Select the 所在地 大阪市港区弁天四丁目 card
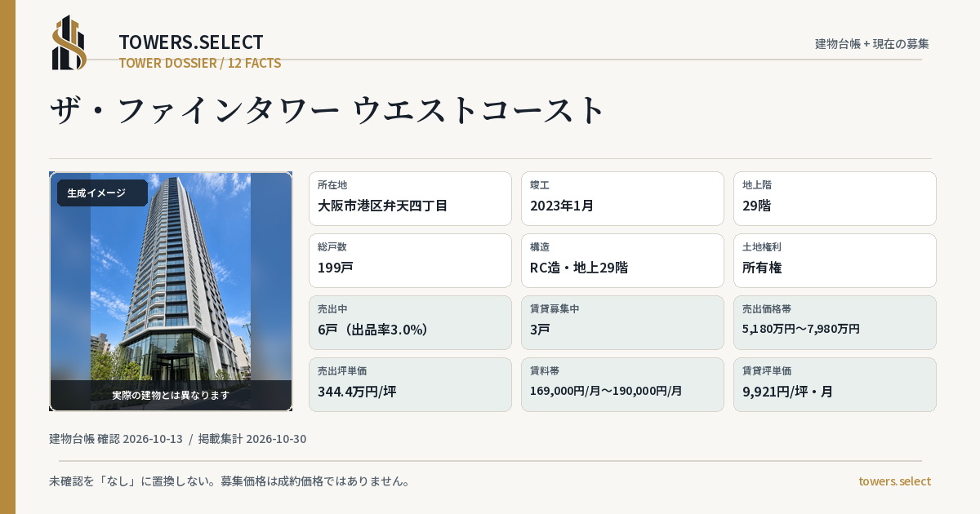 [x=410, y=198]
